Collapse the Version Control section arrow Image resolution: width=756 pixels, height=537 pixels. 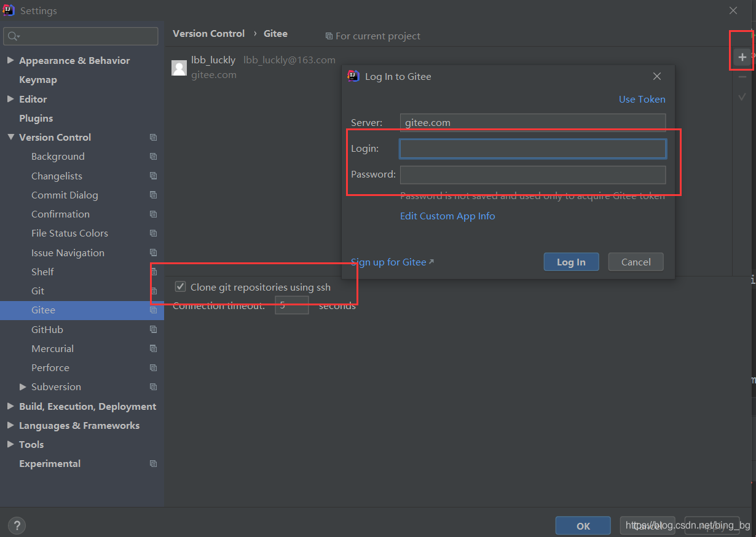click(x=10, y=137)
